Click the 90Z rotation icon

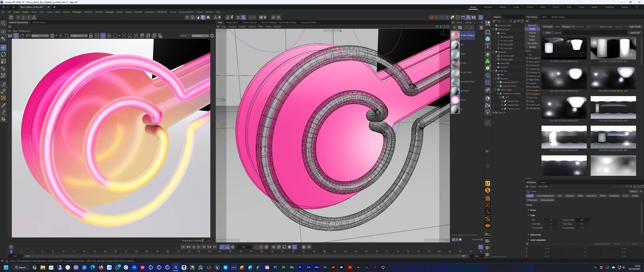click(488, 254)
